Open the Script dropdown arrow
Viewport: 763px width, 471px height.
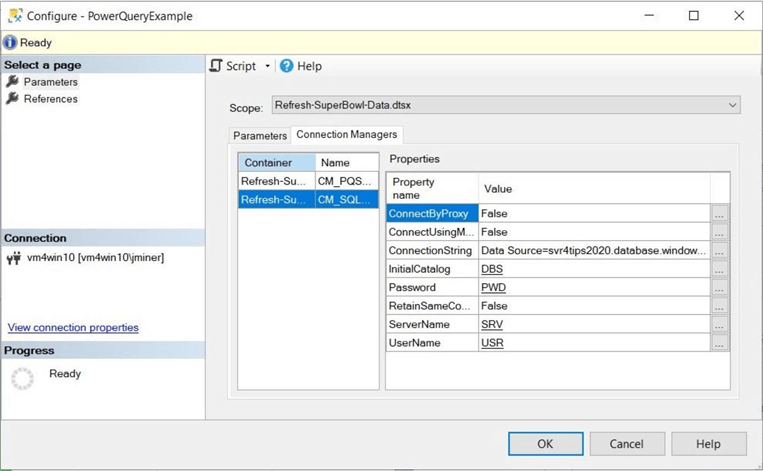point(267,67)
